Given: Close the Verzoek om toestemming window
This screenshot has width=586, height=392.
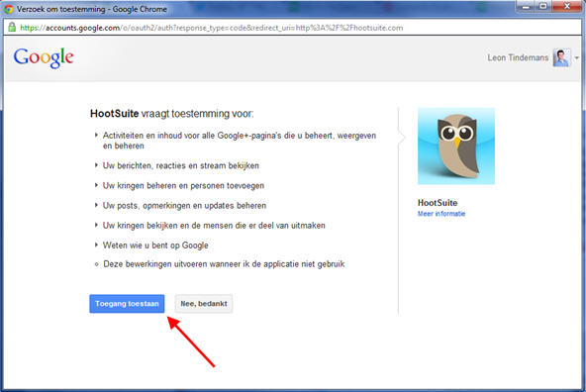Looking at the screenshot, I should point(567,7).
